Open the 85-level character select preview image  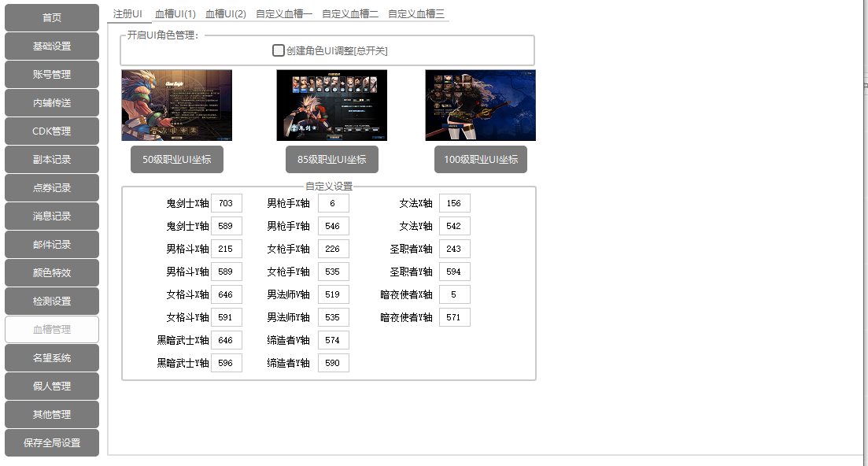click(x=331, y=105)
